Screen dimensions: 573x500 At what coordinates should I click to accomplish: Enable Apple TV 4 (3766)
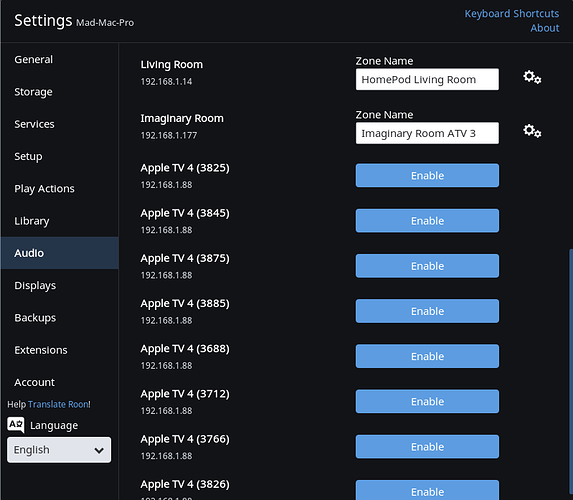coord(427,447)
